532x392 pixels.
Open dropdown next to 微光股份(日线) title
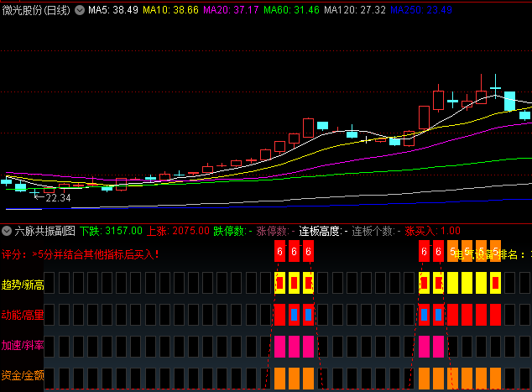(80, 10)
